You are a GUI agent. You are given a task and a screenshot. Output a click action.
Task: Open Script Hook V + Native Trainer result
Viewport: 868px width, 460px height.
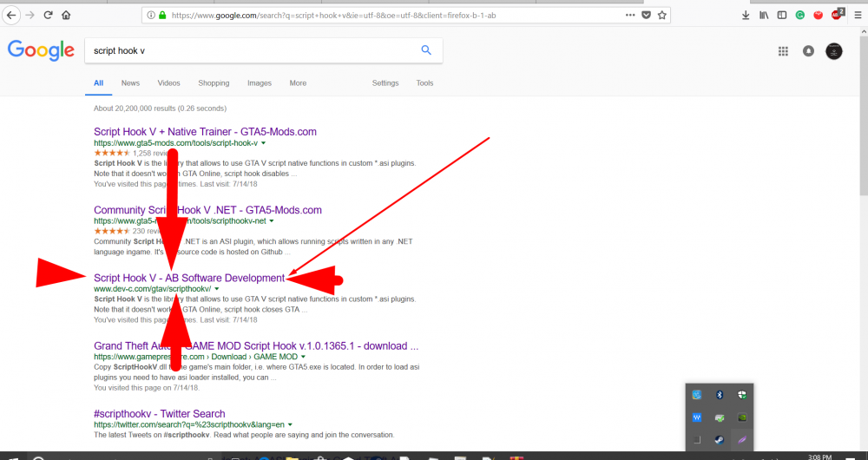(205, 132)
